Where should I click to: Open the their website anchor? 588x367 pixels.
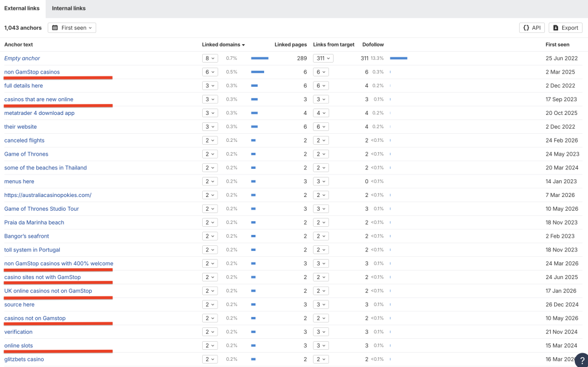[x=20, y=127]
